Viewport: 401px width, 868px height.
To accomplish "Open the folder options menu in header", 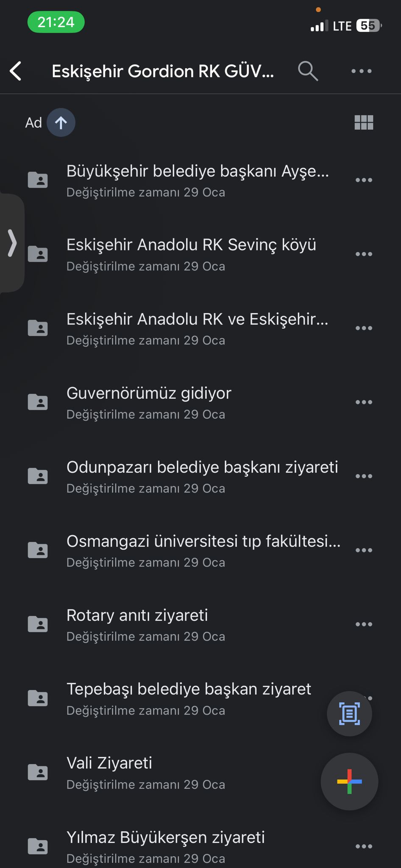I will point(362,71).
